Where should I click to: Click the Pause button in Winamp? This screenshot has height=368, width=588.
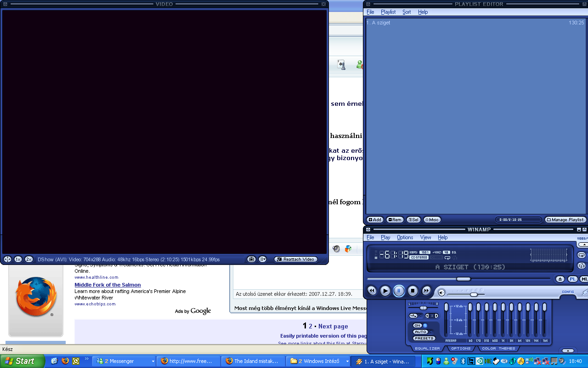coord(399,291)
